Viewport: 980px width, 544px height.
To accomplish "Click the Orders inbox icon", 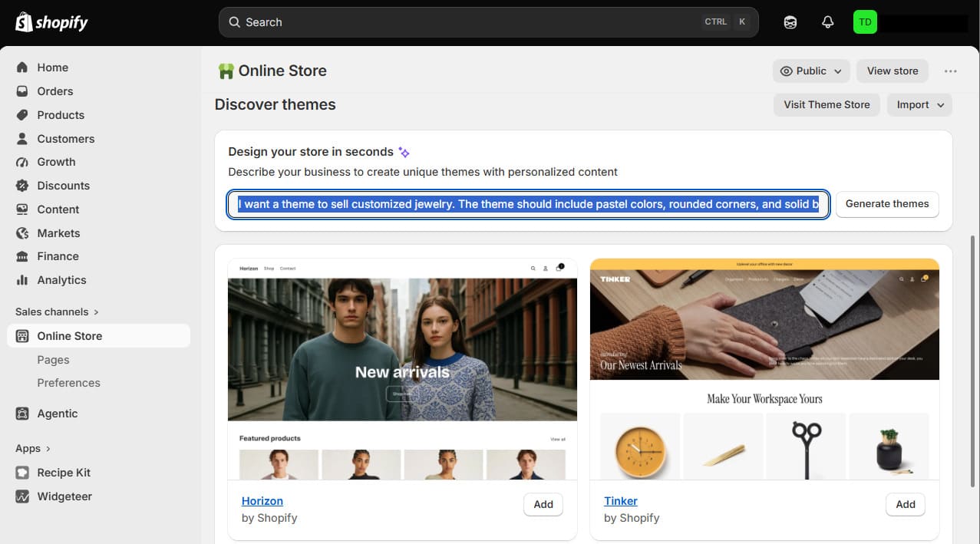I will tap(22, 91).
